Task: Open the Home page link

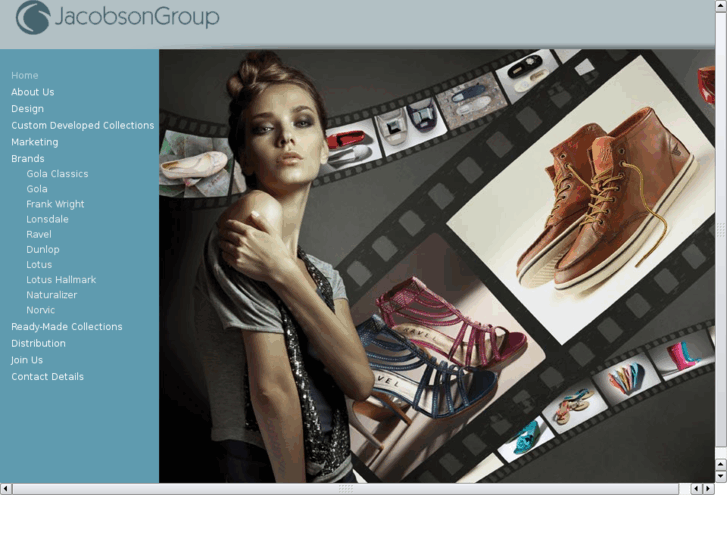Action: coord(25,75)
